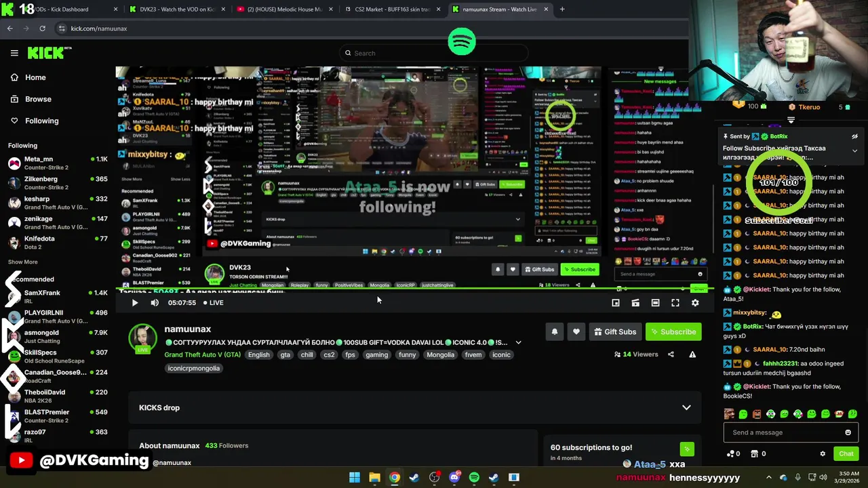868x488 pixels.
Task: Close the namuunax Stream tab
Action: coord(546,9)
